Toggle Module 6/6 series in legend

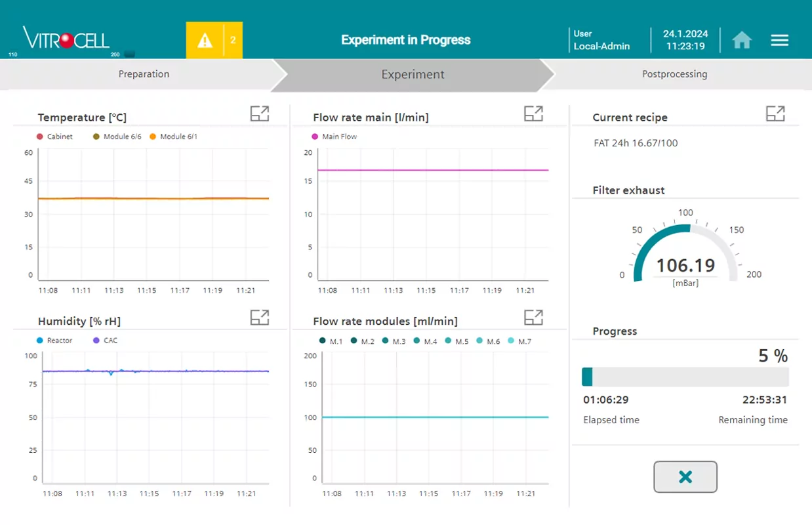tap(117, 136)
